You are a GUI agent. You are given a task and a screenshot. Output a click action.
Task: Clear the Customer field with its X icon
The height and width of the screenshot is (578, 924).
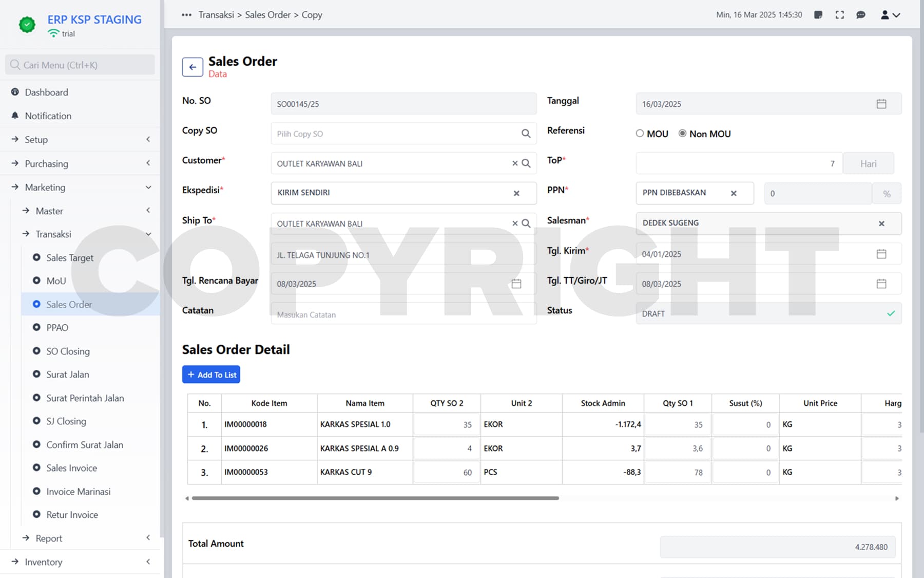pos(514,163)
